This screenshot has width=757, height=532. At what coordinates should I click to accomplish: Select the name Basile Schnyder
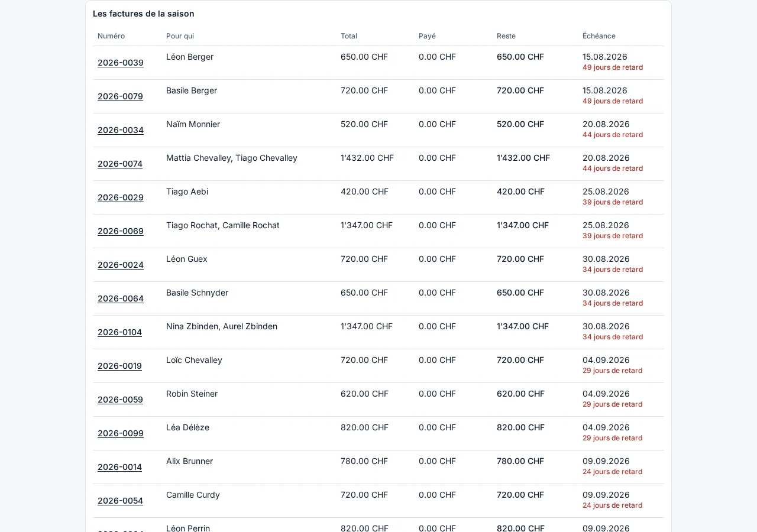coord(197,293)
